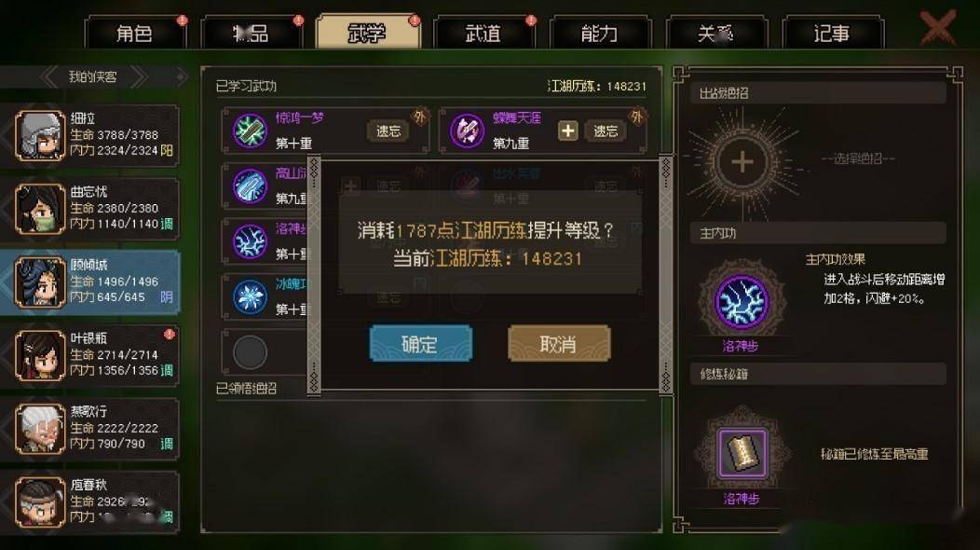Select character 细拉 portrait
Screen dimensions: 980x550
(x=40, y=136)
